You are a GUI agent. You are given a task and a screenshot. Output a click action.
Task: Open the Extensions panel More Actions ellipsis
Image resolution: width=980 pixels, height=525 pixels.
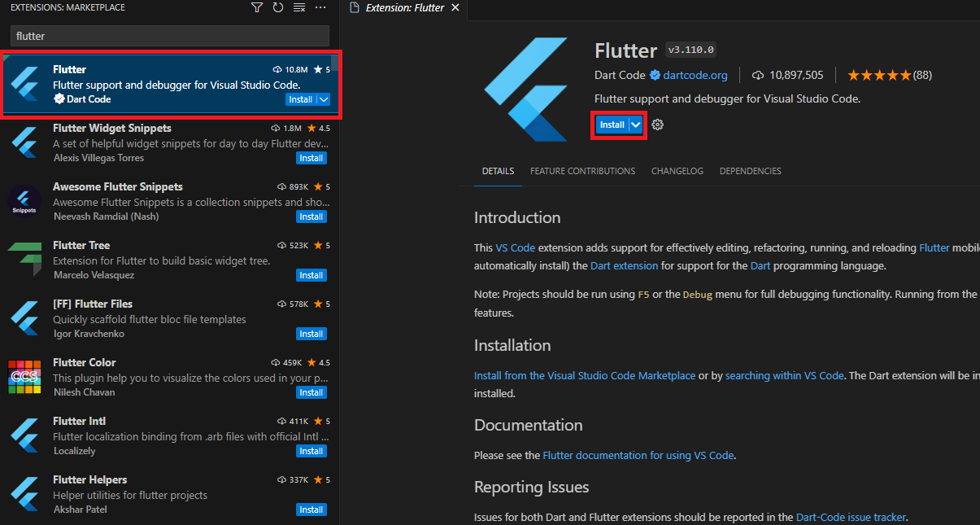click(x=320, y=7)
